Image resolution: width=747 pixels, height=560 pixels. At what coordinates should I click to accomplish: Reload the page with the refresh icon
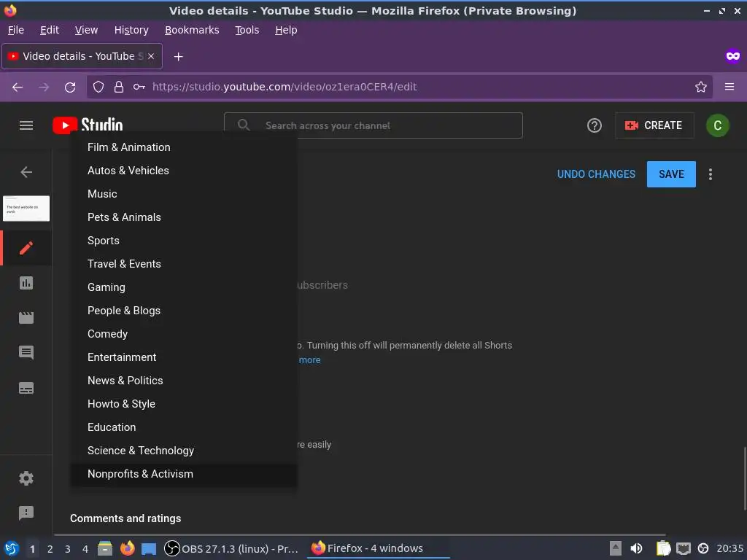pos(70,87)
